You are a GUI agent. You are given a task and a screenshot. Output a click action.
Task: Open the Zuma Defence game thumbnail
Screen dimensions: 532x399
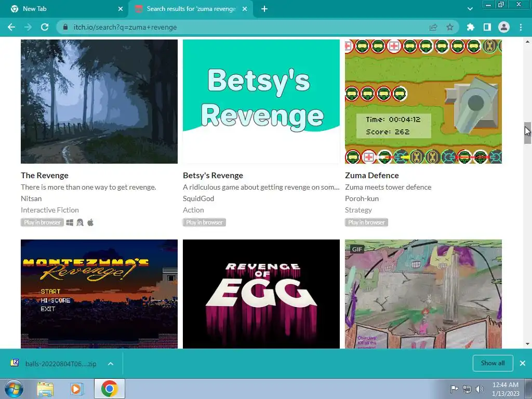click(x=423, y=101)
